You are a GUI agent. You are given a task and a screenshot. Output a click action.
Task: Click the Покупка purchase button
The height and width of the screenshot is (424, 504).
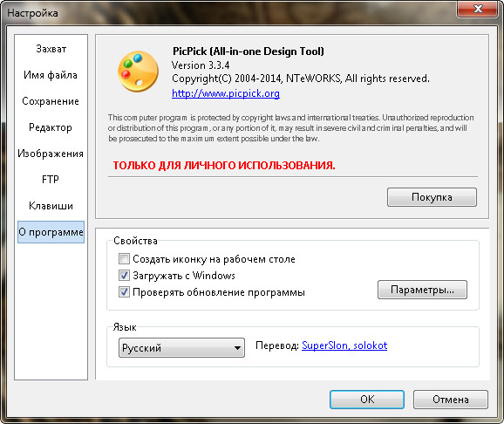pyautogui.click(x=432, y=197)
